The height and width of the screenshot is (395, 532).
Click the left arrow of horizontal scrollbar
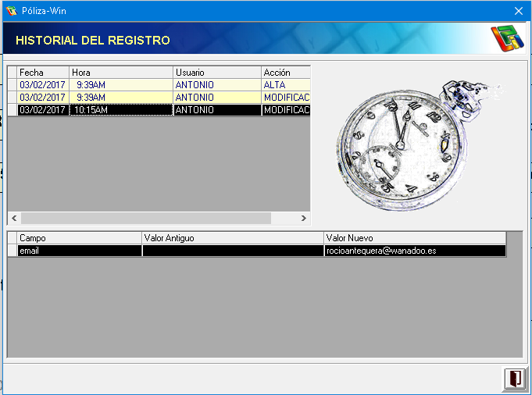(x=14, y=218)
